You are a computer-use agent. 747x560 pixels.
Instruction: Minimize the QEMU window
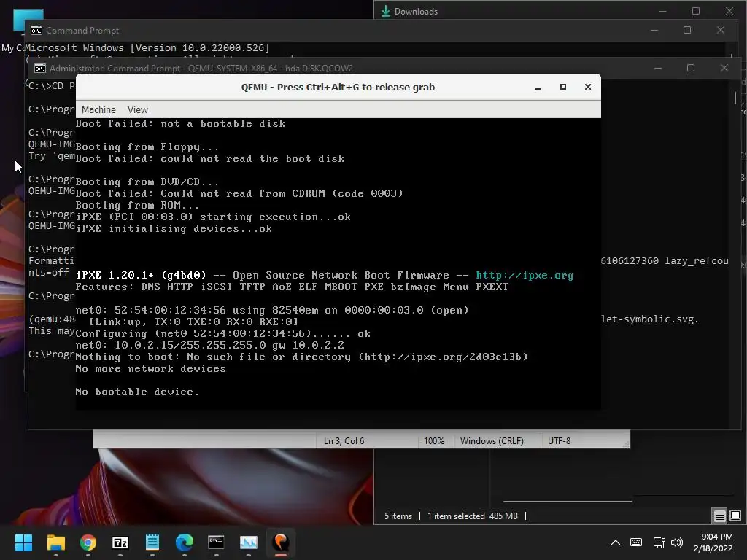pyautogui.click(x=538, y=87)
